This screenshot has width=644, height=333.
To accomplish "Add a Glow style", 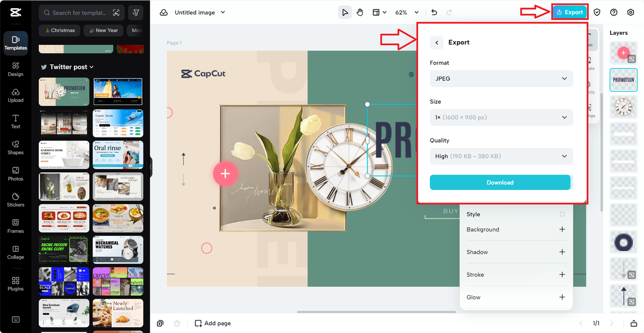I will [562, 297].
